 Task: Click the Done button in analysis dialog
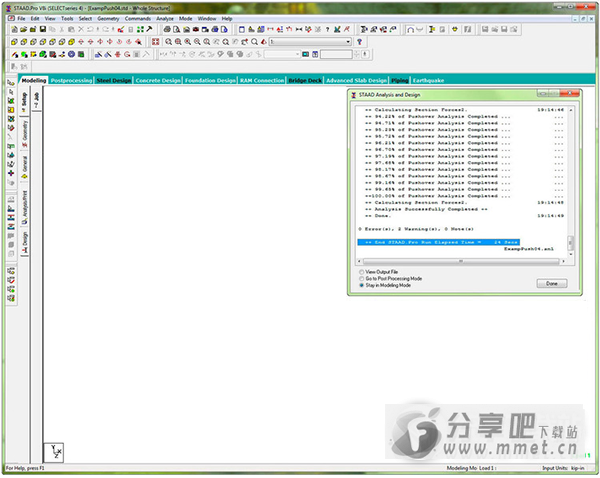coord(551,284)
